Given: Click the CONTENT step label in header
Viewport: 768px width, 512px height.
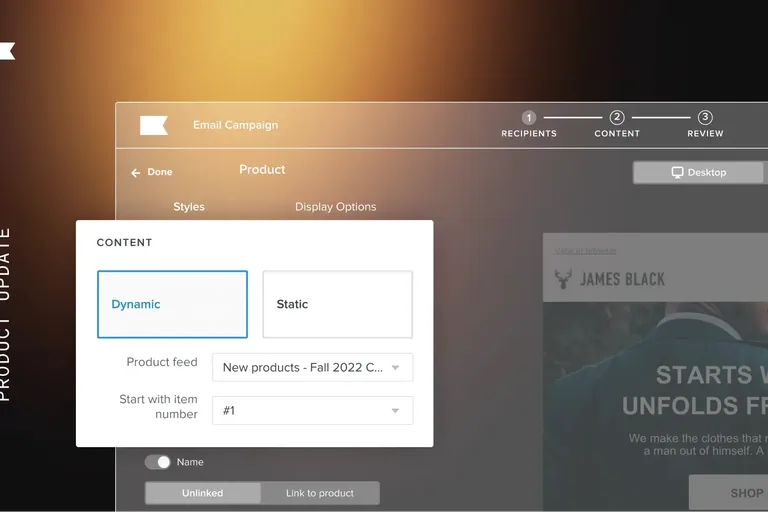Looking at the screenshot, I should click(617, 133).
